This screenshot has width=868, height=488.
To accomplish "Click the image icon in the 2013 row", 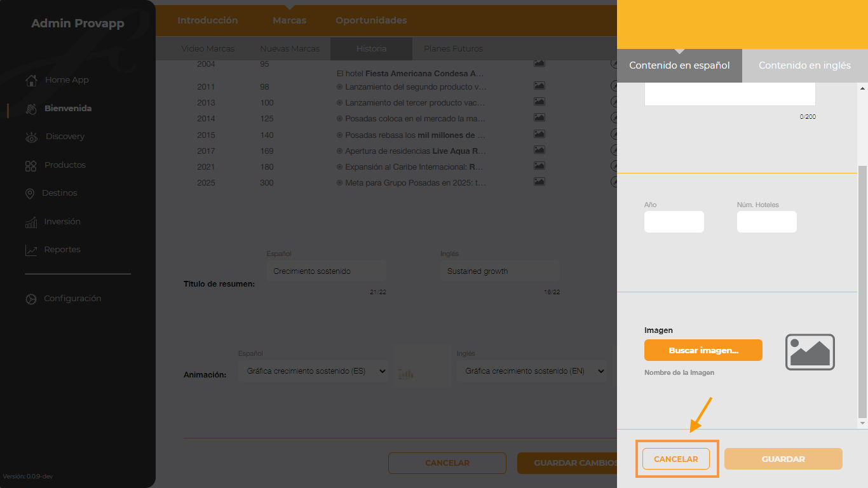I will coord(539,102).
